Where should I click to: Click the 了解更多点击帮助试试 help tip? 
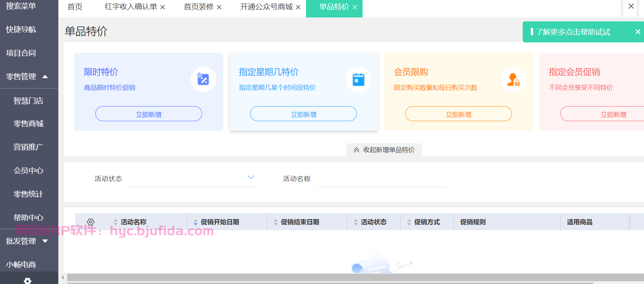click(x=573, y=32)
